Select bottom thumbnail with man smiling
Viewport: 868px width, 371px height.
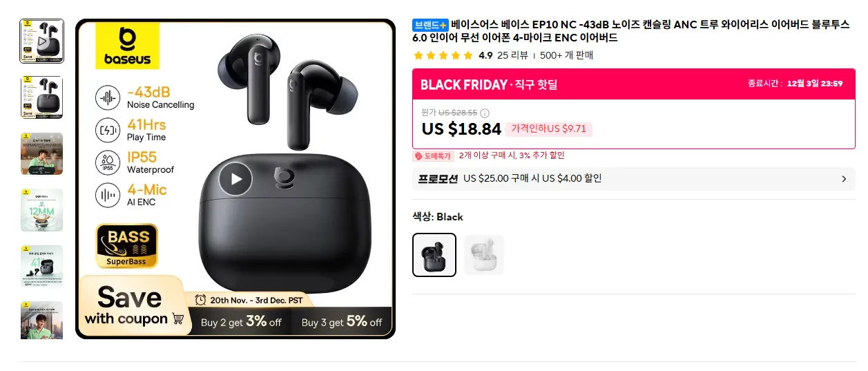[42, 320]
